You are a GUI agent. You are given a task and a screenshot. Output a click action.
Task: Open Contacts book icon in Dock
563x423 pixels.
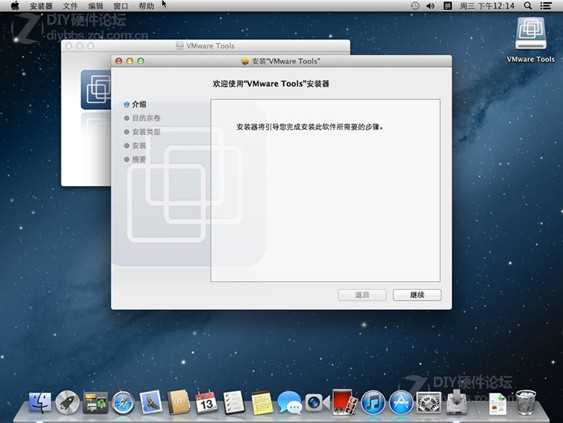click(179, 402)
